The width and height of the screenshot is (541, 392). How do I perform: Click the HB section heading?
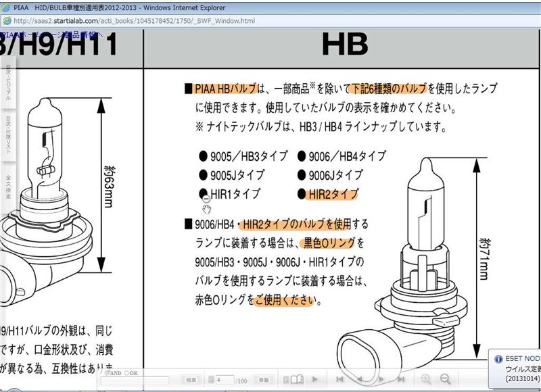click(345, 44)
